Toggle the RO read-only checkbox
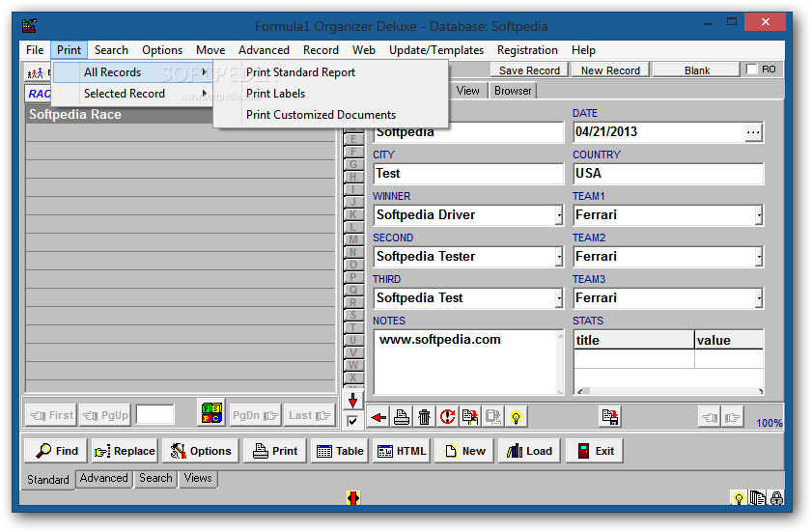The width and height of the screenshot is (812, 532). (751, 69)
